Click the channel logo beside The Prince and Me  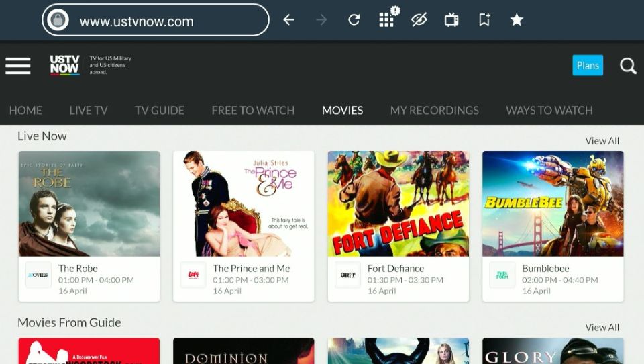coord(193,275)
